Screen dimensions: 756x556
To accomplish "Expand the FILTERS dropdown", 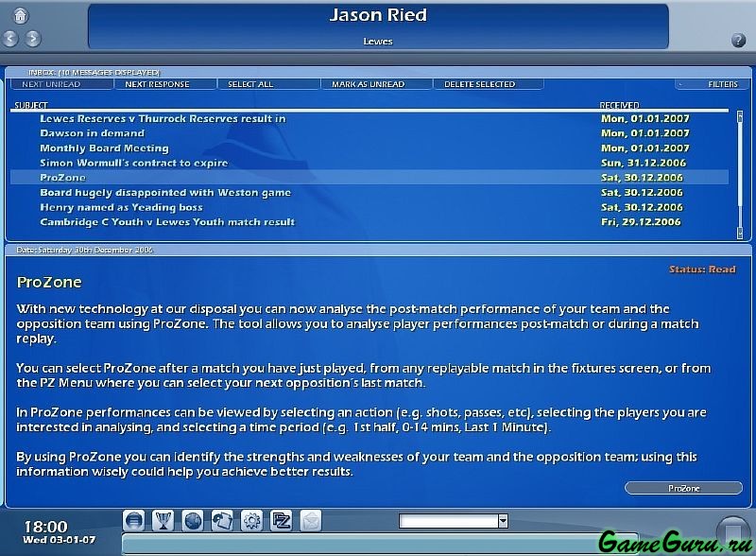I will click(712, 84).
